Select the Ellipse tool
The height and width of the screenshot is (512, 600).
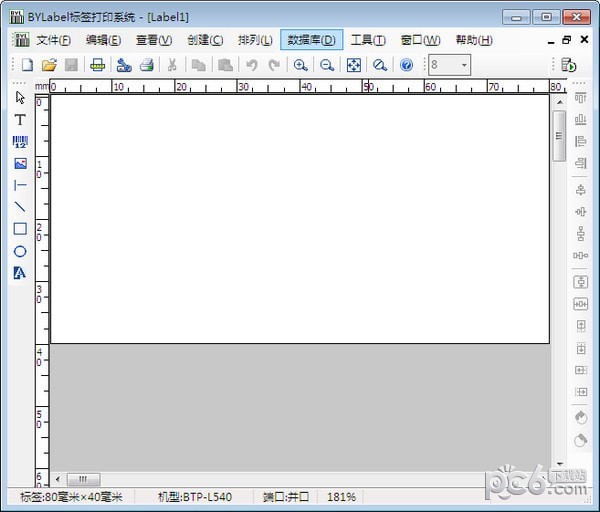pyautogui.click(x=20, y=251)
